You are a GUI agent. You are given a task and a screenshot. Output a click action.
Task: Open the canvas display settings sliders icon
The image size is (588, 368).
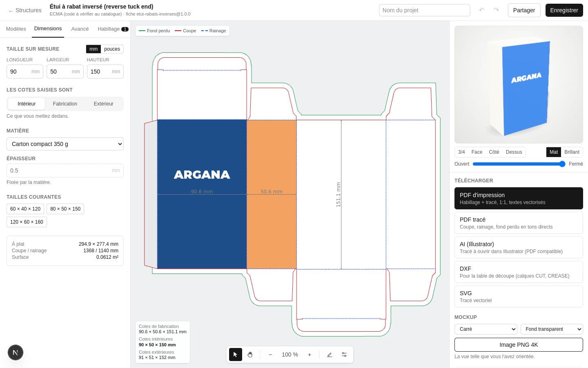[344, 355]
